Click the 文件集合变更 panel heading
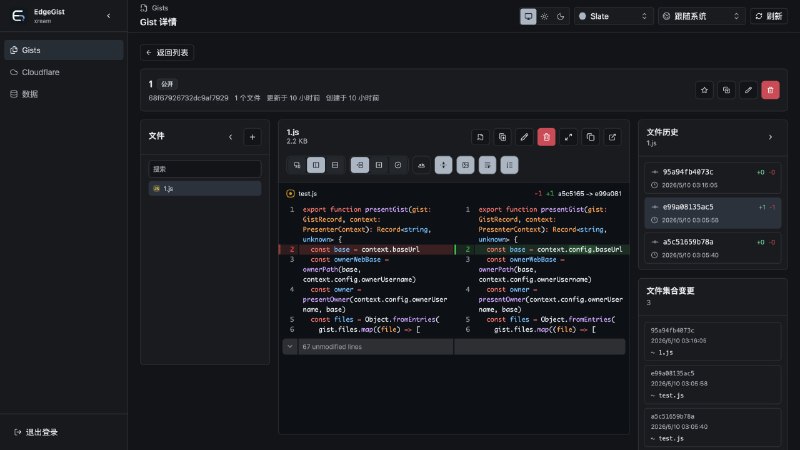This screenshot has height=450, width=800. 670,291
